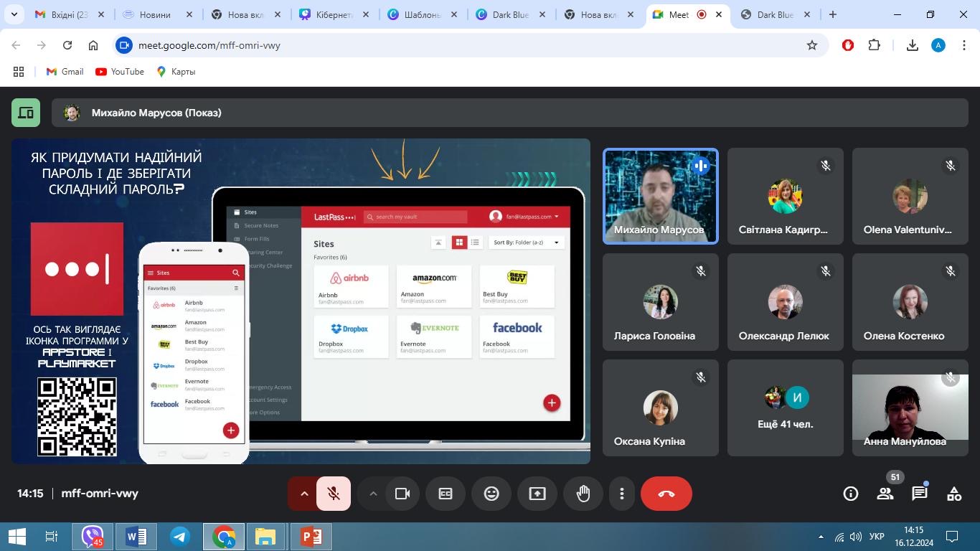
Task: Open Task View on taskbar
Action: click(52, 537)
